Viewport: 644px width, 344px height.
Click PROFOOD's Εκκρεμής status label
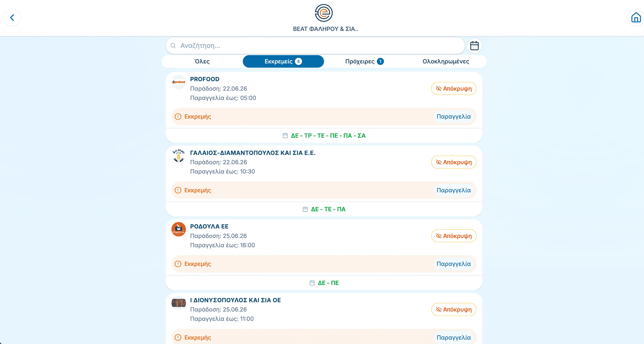click(x=198, y=117)
